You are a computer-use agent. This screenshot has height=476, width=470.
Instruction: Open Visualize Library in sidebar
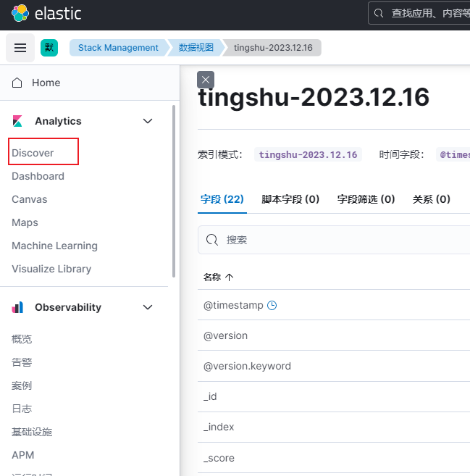coord(51,269)
